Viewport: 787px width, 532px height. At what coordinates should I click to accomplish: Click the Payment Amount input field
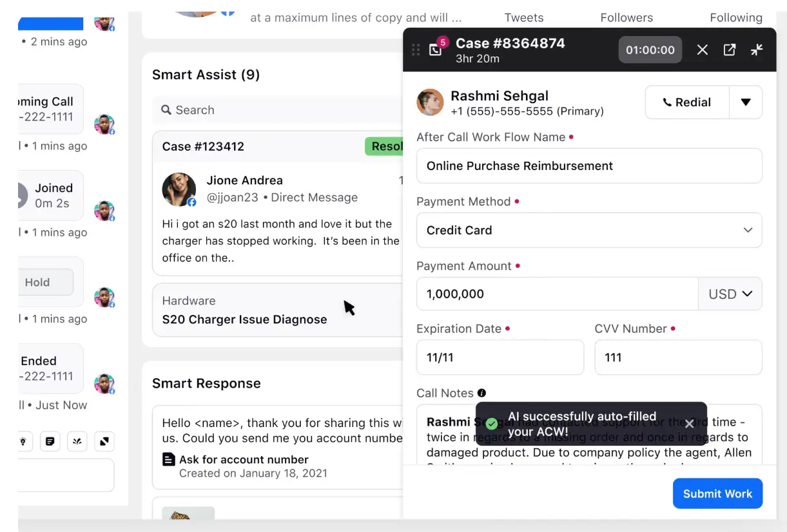(556, 294)
